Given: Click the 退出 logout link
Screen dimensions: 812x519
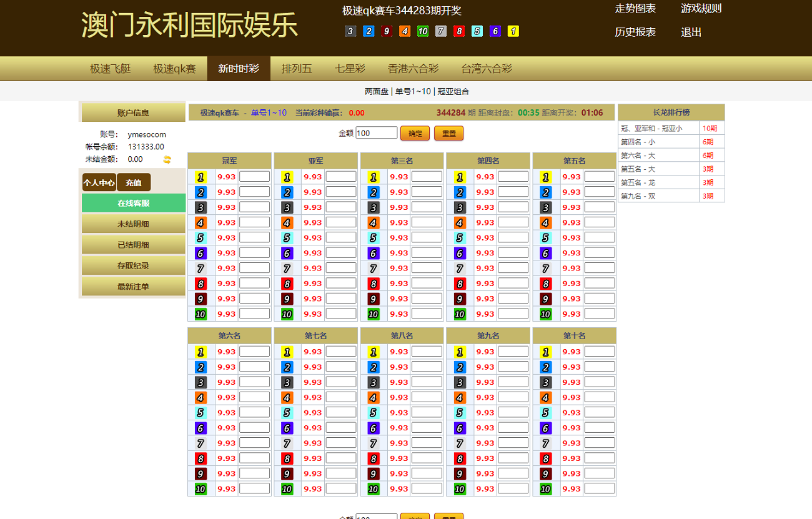Looking at the screenshot, I should click(691, 32).
